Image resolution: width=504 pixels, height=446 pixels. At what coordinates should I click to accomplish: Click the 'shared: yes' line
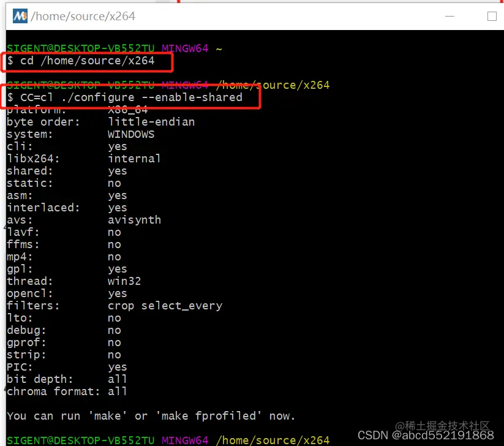[67, 171]
